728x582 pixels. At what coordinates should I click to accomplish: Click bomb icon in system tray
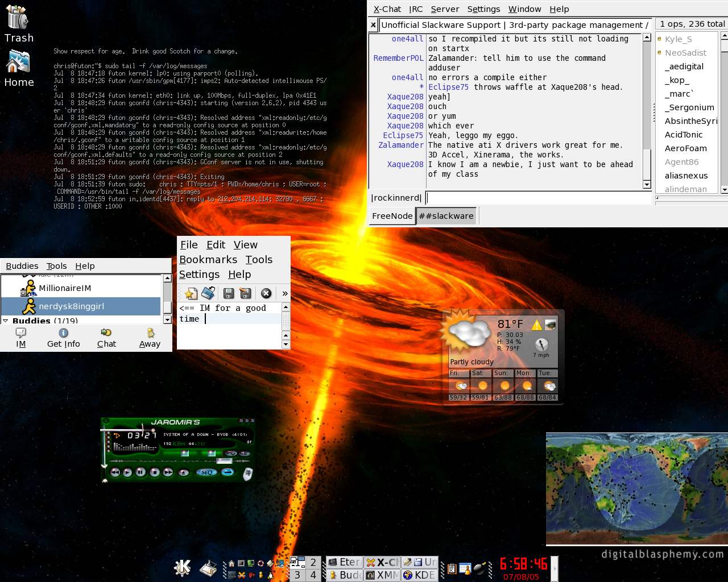[480, 568]
